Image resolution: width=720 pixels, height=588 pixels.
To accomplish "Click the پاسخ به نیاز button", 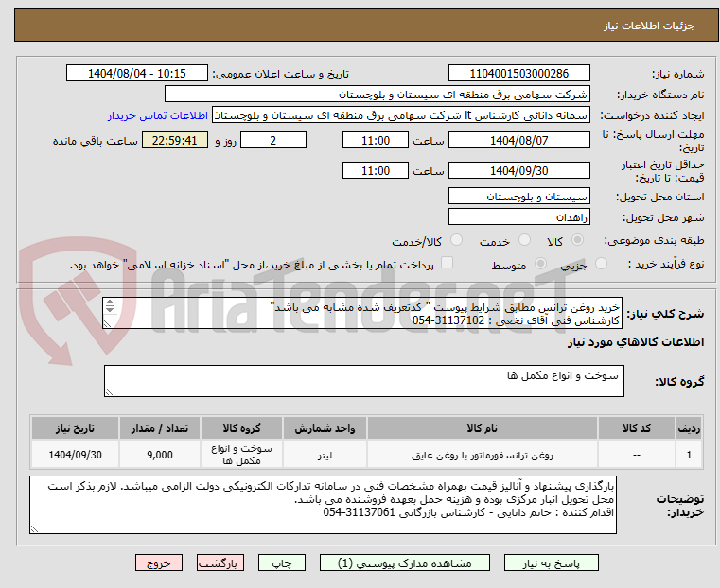I will (x=551, y=562).
